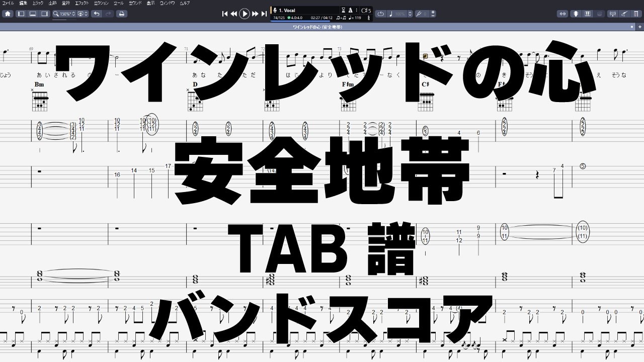Open the 小節 menu

pyautogui.click(x=52, y=3)
